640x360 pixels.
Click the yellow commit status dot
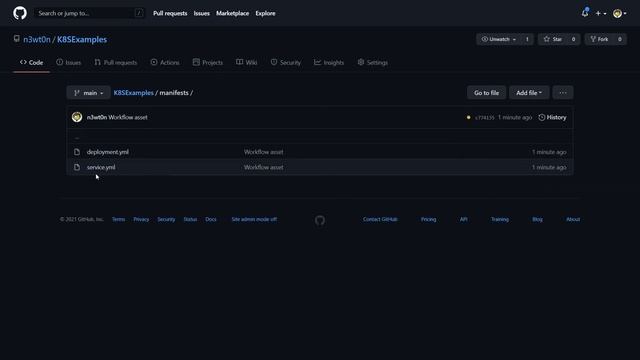pyautogui.click(x=468, y=118)
